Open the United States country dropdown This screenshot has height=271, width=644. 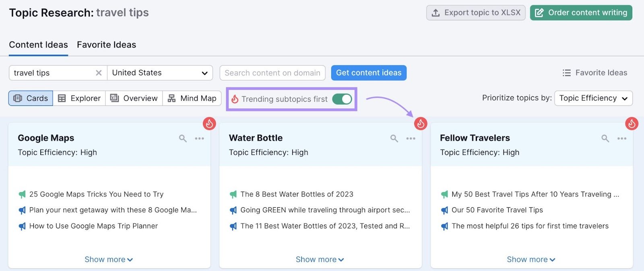[x=160, y=73]
